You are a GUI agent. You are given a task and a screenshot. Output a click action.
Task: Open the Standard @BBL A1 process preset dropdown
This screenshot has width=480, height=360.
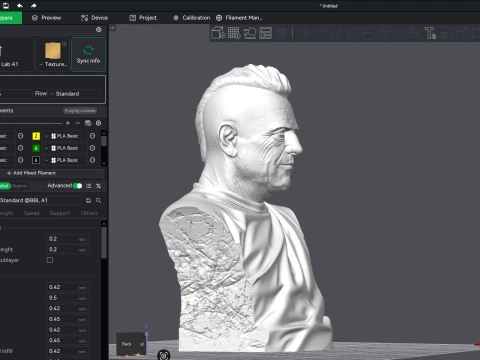click(x=40, y=200)
